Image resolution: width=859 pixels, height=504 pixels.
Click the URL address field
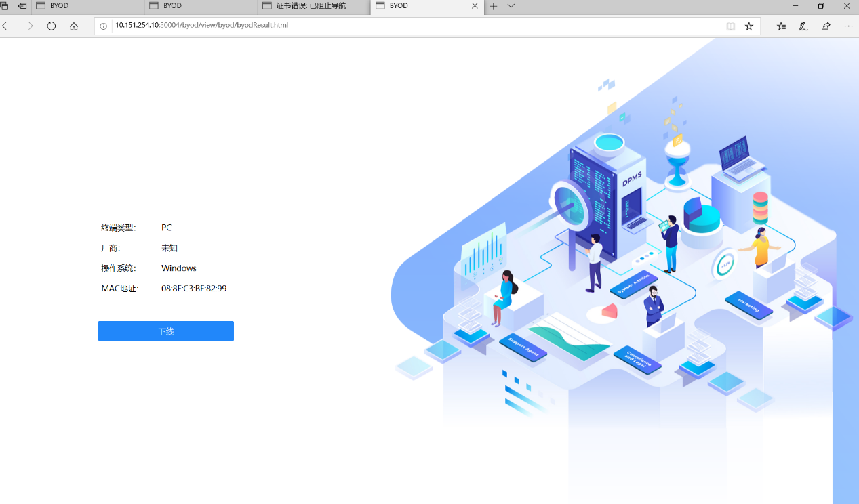point(407,26)
